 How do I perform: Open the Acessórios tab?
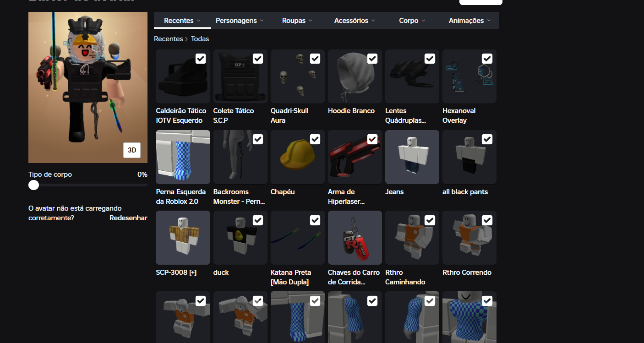355,21
